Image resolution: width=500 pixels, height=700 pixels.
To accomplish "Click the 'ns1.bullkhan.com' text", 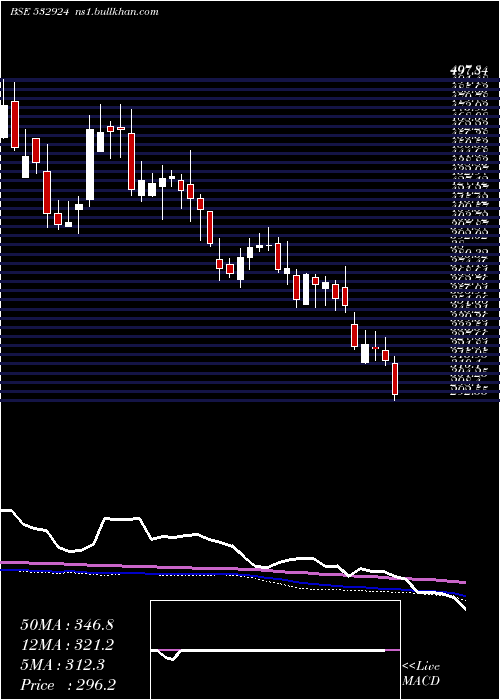I will coord(117,12).
